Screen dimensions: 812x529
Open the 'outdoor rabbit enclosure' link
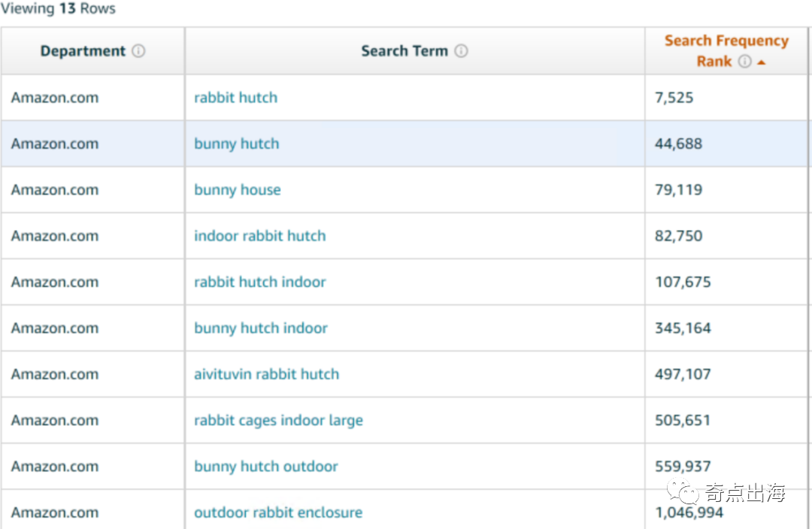click(277, 512)
